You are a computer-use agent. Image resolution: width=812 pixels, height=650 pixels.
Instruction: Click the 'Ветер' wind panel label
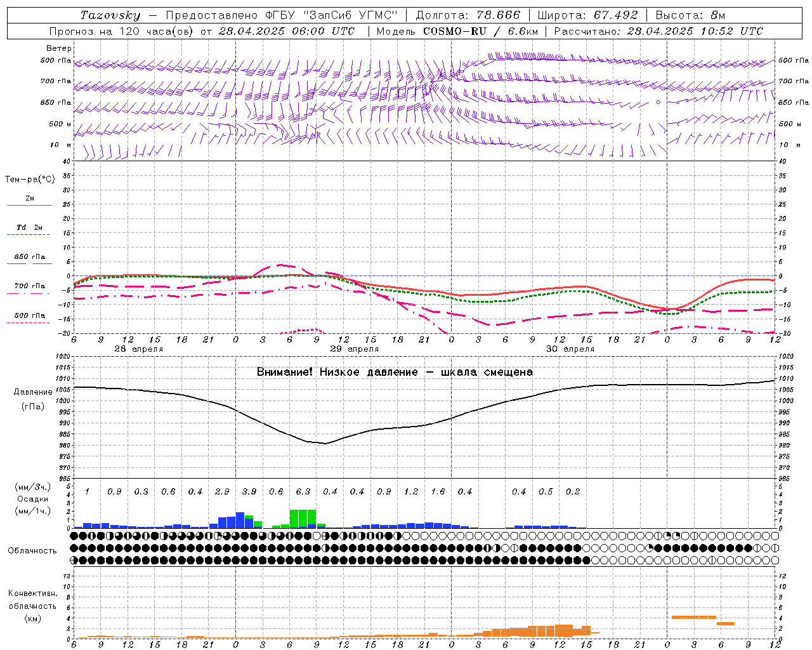tap(59, 48)
